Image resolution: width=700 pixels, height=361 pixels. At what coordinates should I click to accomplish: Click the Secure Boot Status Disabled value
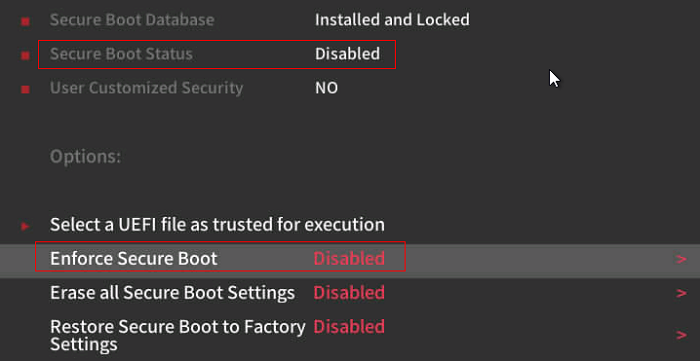coord(347,54)
